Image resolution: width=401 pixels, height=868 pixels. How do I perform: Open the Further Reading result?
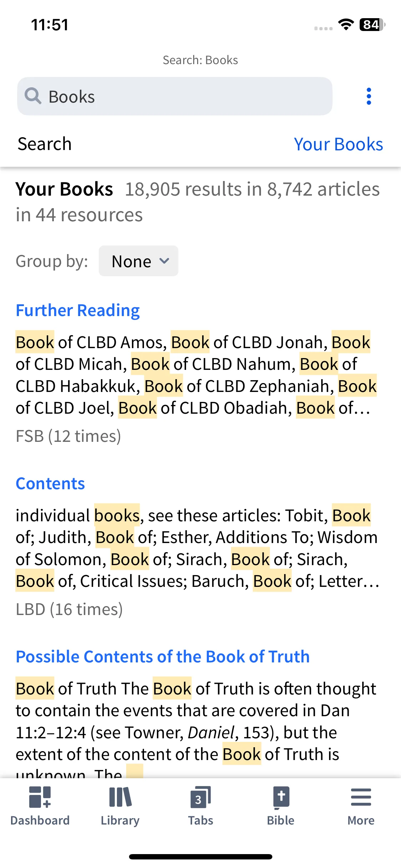pyautogui.click(x=78, y=310)
